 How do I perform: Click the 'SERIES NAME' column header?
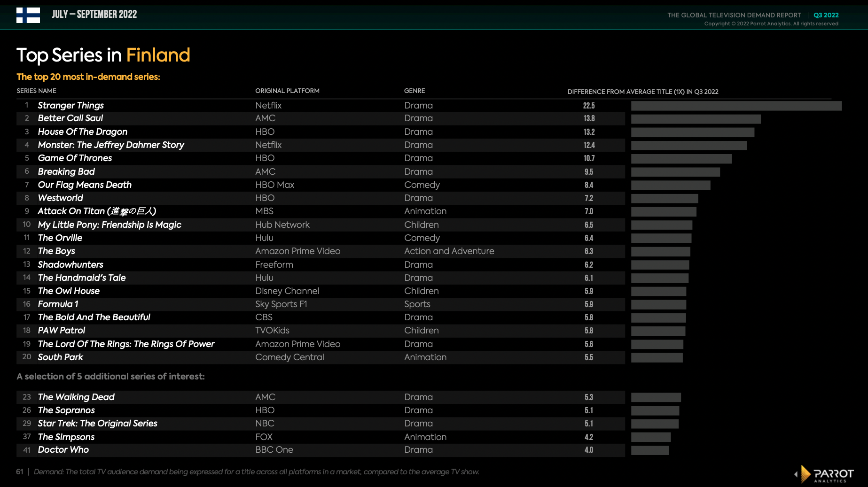click(37, 91)
